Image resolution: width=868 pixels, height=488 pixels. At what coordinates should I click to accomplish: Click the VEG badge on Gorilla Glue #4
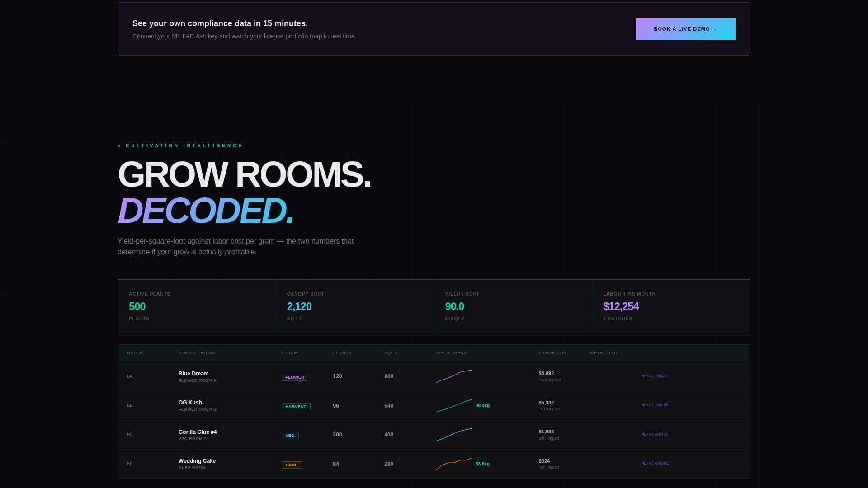pyautogui.click(x=290, y=435)
